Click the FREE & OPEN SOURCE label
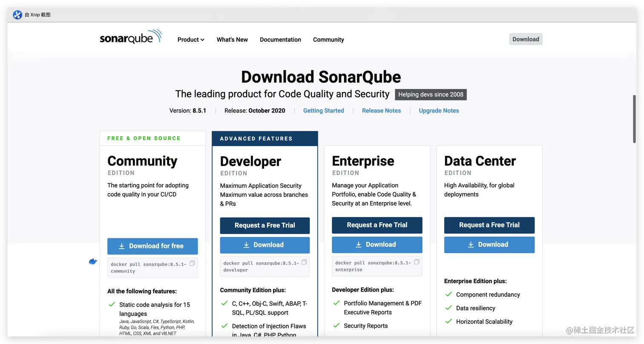Screen dimensions: 644x344 [144, 138]
